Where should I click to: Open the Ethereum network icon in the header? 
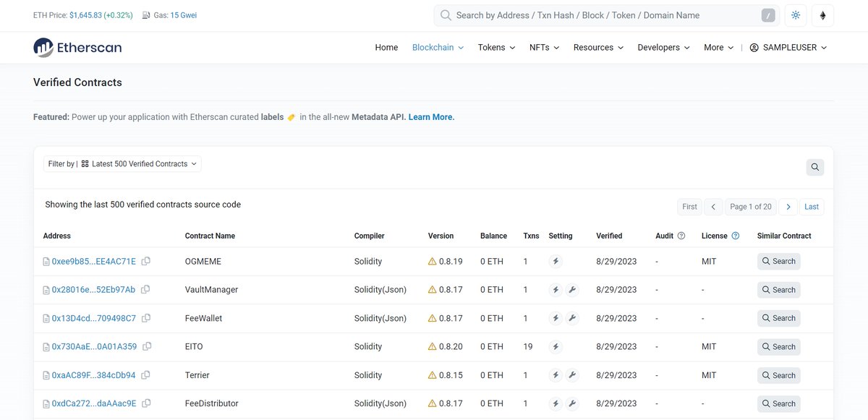[823, 14]
